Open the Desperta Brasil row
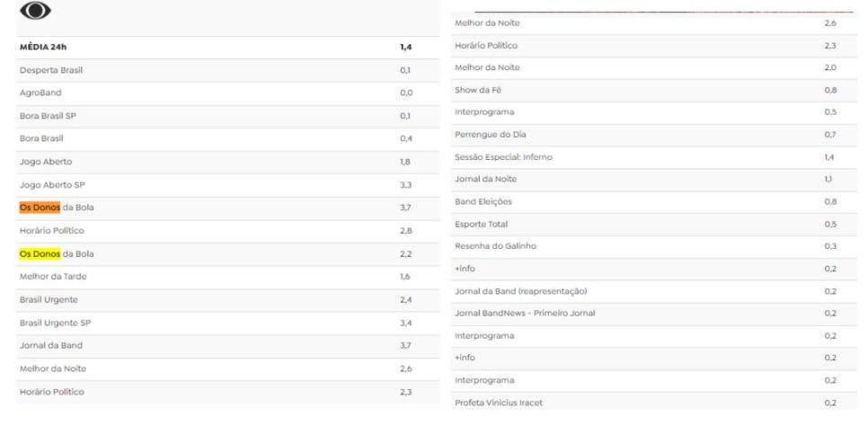 [228, 71]
